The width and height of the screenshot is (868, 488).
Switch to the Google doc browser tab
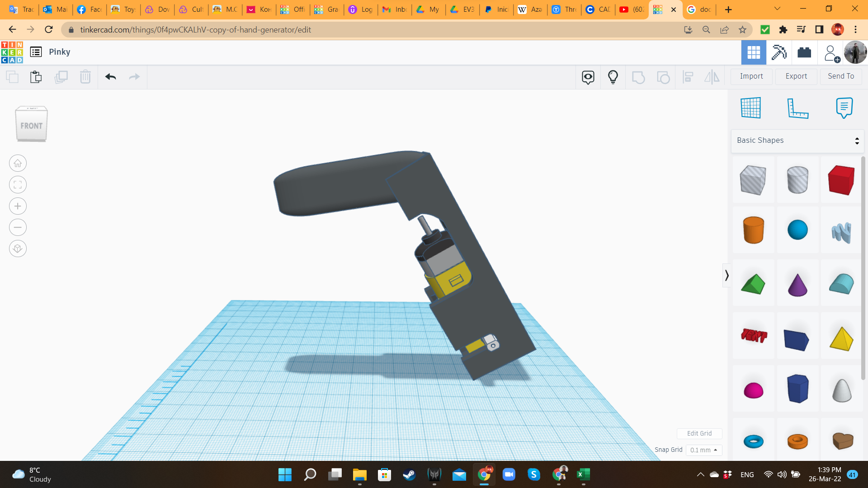point(699,9)
